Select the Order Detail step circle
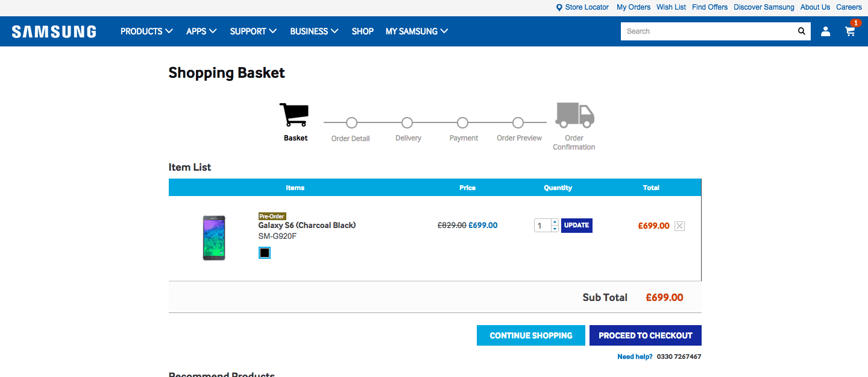 pos(351,123)
